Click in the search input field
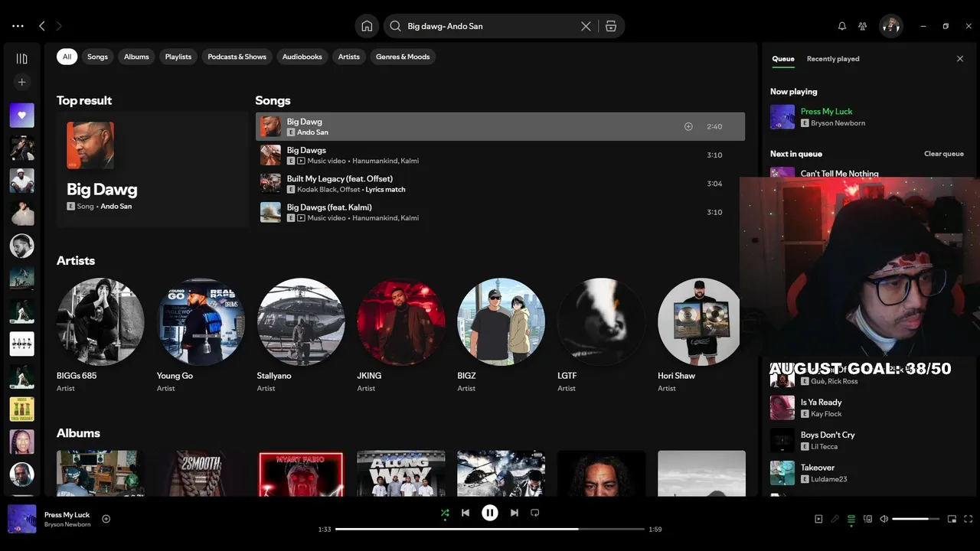 490,26
